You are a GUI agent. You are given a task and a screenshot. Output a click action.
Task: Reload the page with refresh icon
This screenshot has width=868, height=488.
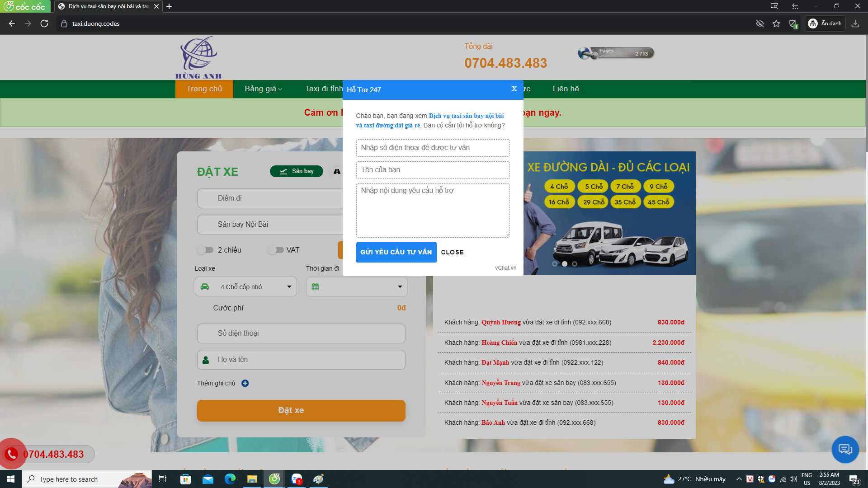click(44, 23)
